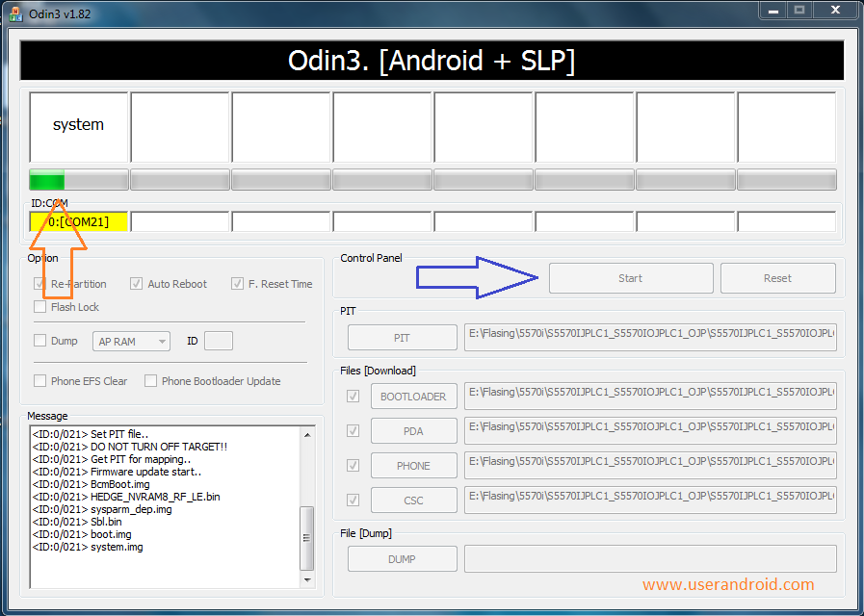Click message log scroll down arrow
This screenshot has height=616, width=864.
click(307, 579)
